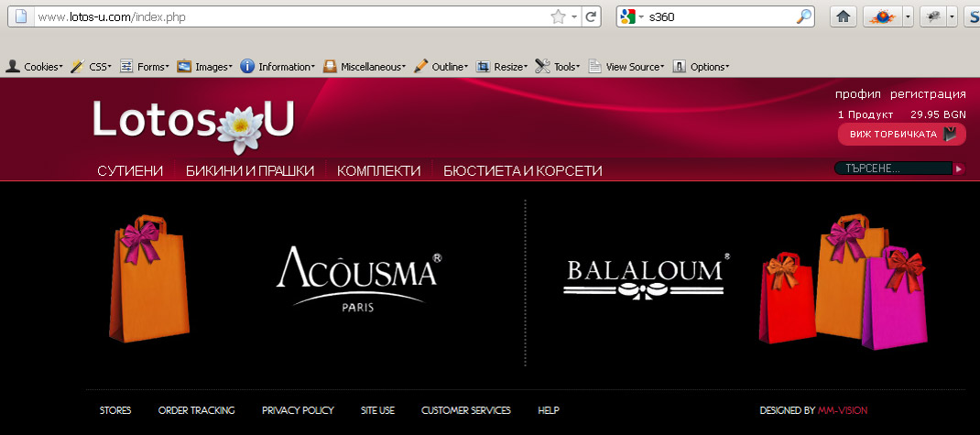Click the 1 Продукт cart summary text
Screen dimensions: 980x435
point(866,115)
